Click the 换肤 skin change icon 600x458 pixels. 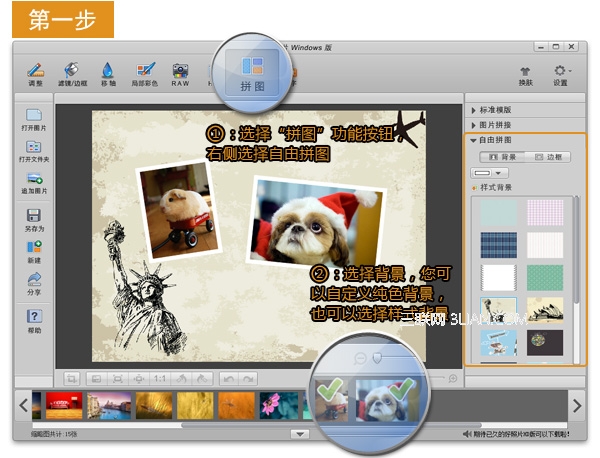(525, 76)
